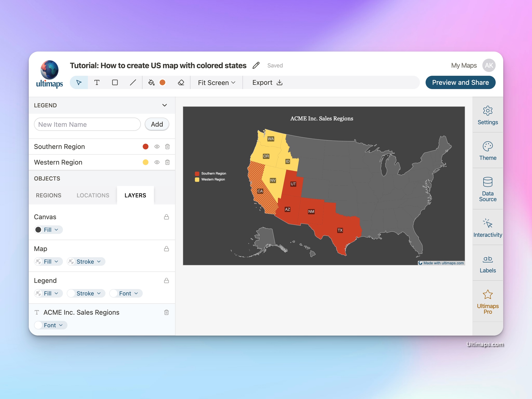Switch to the REGIONS tab
The width and height of the screenshot is (532, 399).
click(x=49, y=195)
